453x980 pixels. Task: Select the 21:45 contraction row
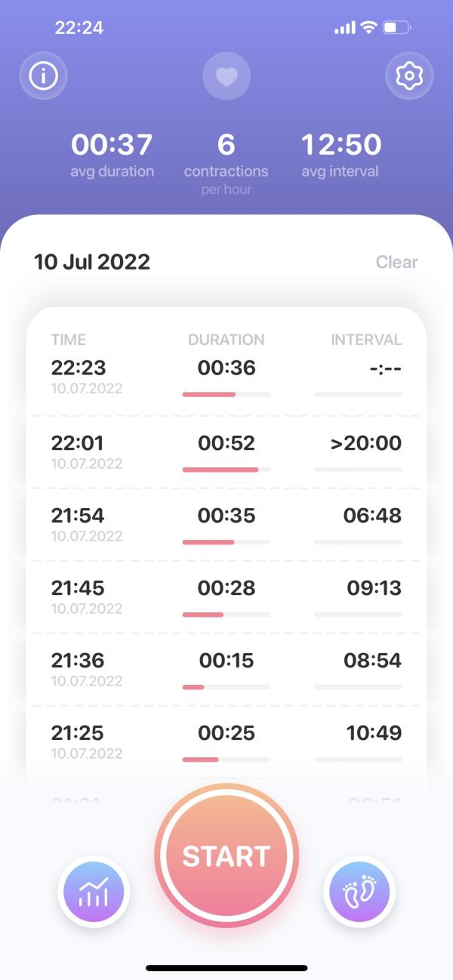coord(226,596)
